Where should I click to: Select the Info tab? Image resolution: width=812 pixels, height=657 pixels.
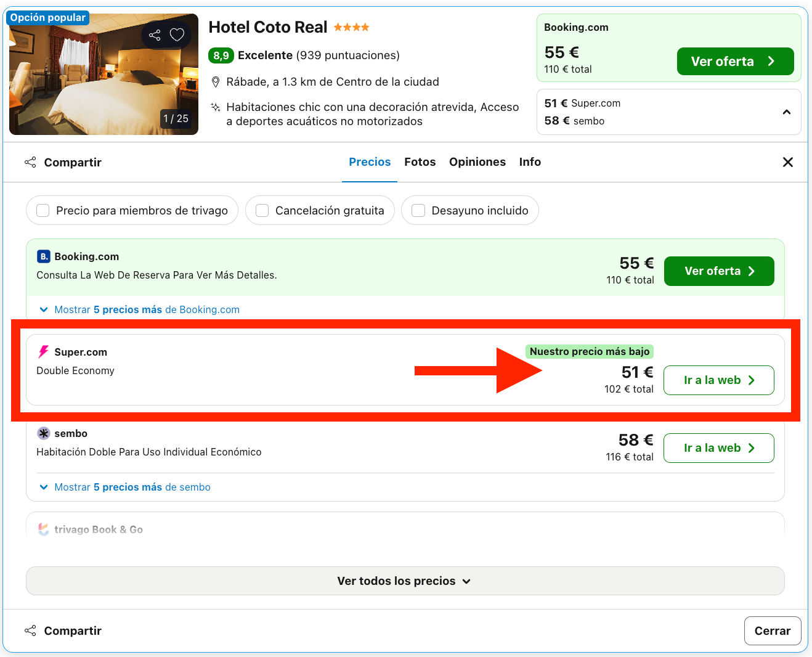[x=530, y=162]
